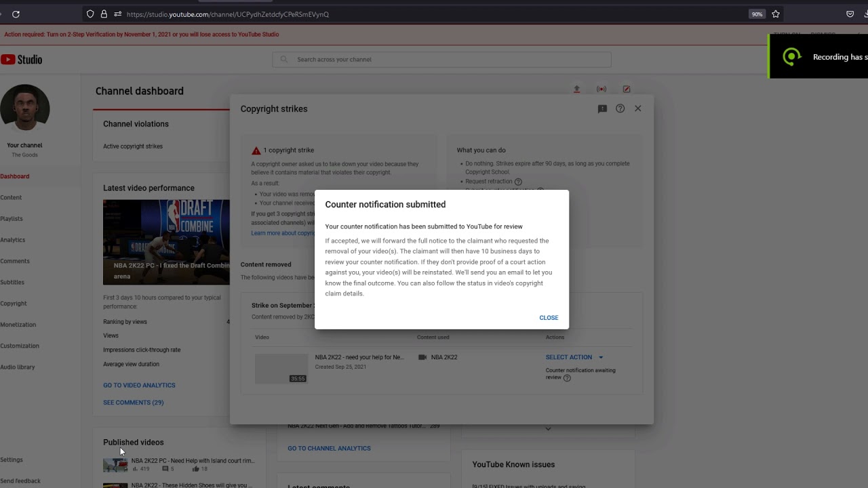
Task: Close the Counter notification submitted dialog
Action: tap(549, 318)
